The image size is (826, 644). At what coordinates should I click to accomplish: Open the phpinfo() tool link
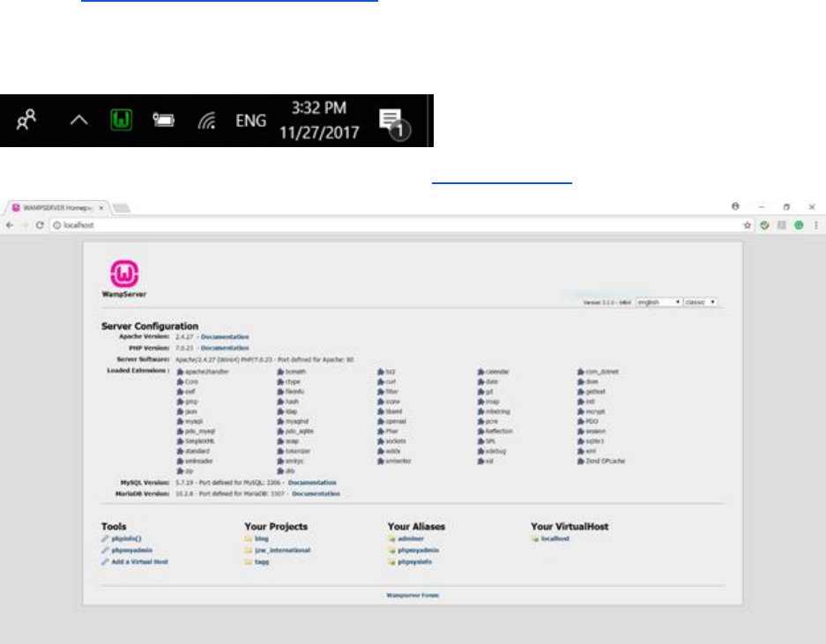pos(126,538)
